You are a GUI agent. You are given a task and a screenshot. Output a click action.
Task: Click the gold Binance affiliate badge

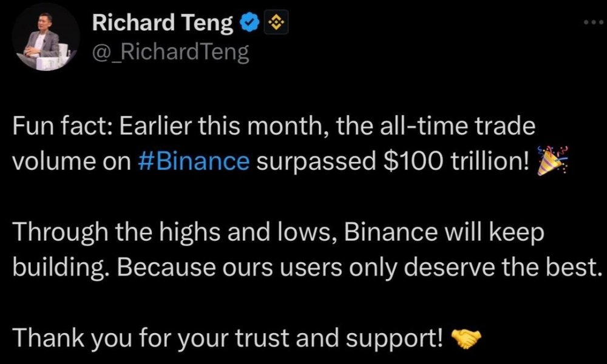tap(276, 24)
